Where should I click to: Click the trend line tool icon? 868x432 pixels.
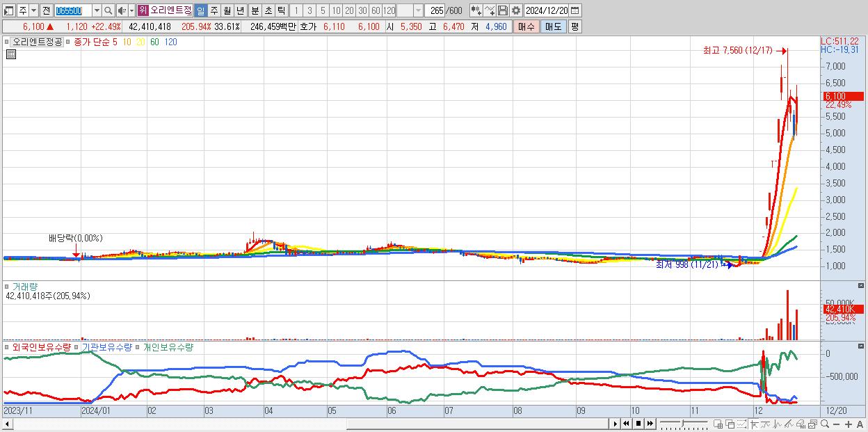pyautogui.click(x=766, y=424)
